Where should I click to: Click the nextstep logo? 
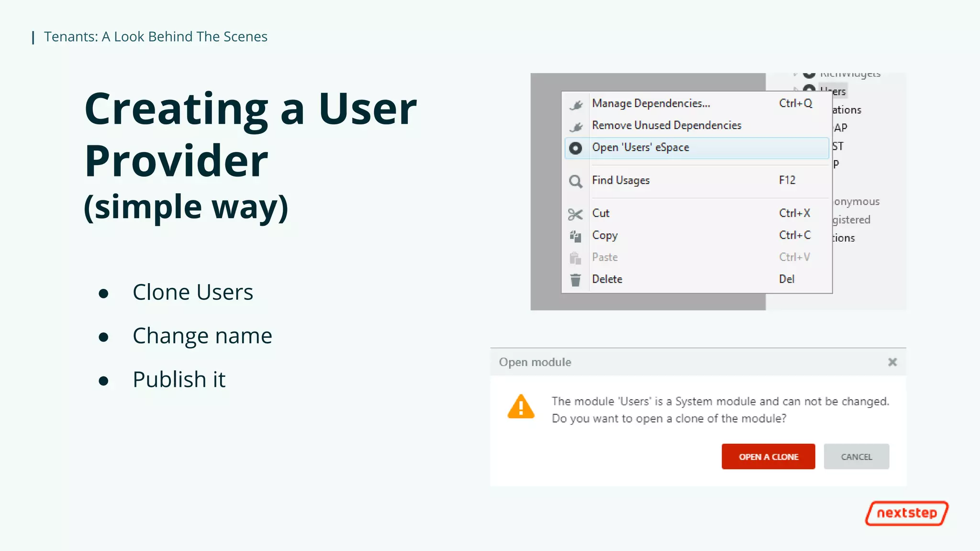[907, 513]
